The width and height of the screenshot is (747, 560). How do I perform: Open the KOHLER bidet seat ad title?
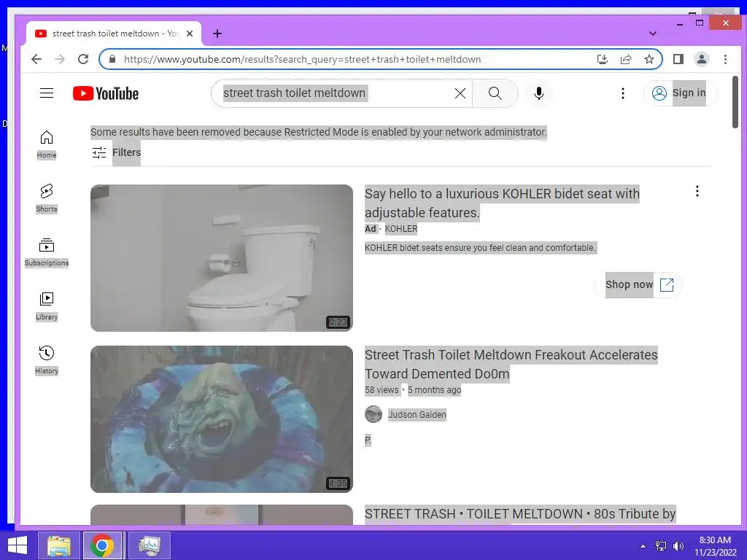(502, 203)
